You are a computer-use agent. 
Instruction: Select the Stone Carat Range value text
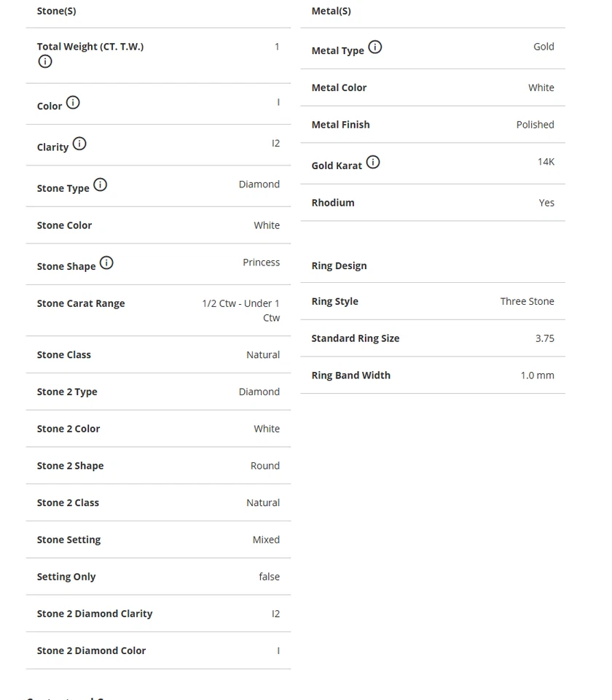[x=241, y=311]
